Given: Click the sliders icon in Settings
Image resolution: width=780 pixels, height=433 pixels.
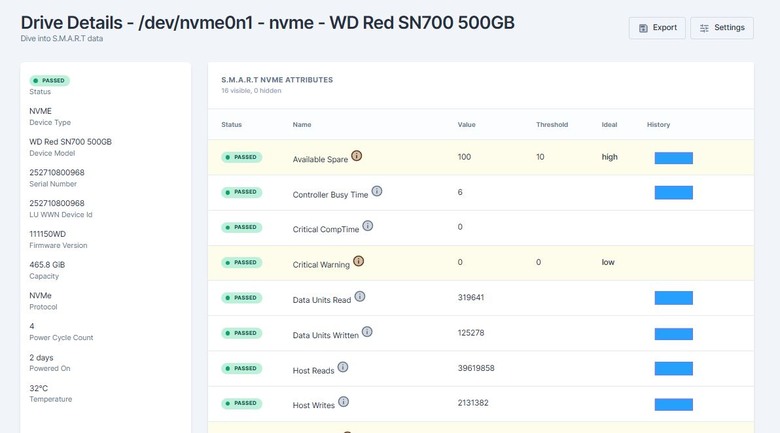Looking at the screenshot, I should click(704, 28).
